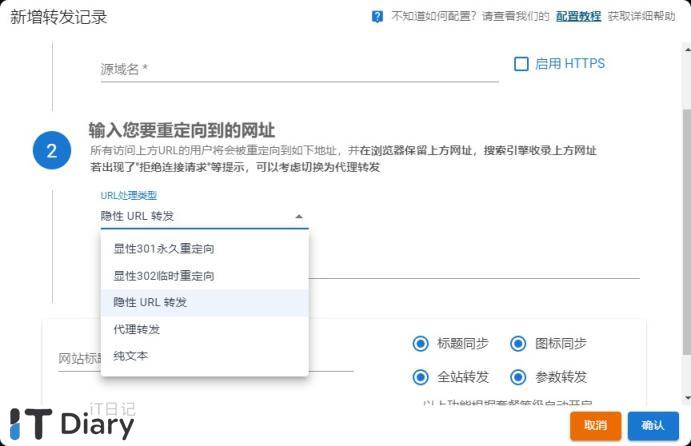Select the 纯文本 option
Screen dimensions: 691x446
point(204,356)
